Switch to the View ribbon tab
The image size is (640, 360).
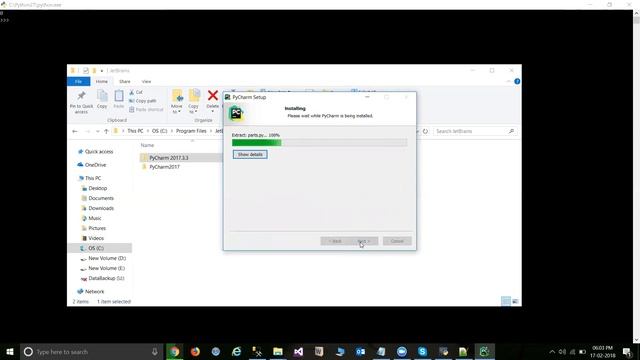[x=146, y=82]
